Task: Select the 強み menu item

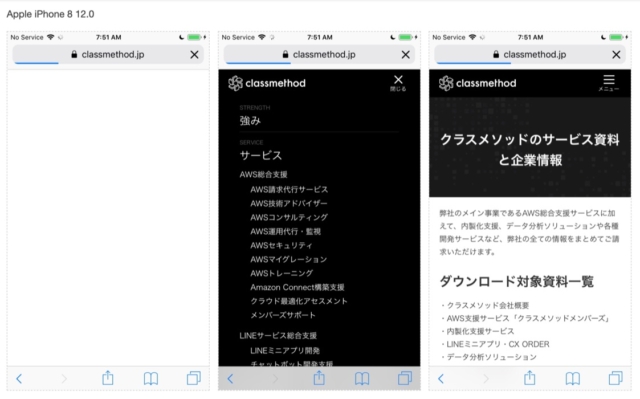Action: tap(250, 121)
